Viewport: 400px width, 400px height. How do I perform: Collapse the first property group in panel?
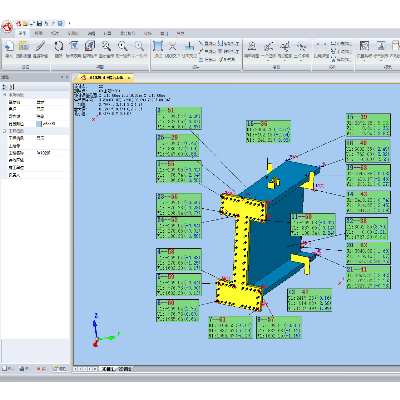(5, 95)
